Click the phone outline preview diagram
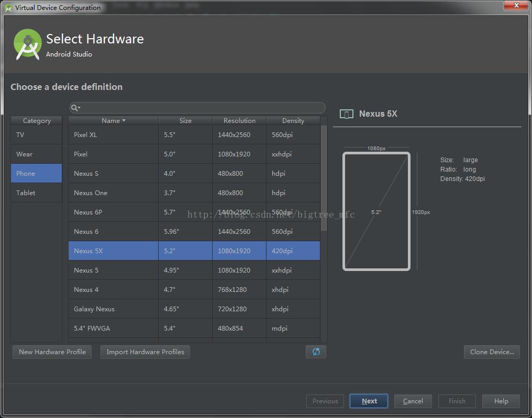Image resolution: width=532 pixels, height=418 pixels. tap(376, 211)
